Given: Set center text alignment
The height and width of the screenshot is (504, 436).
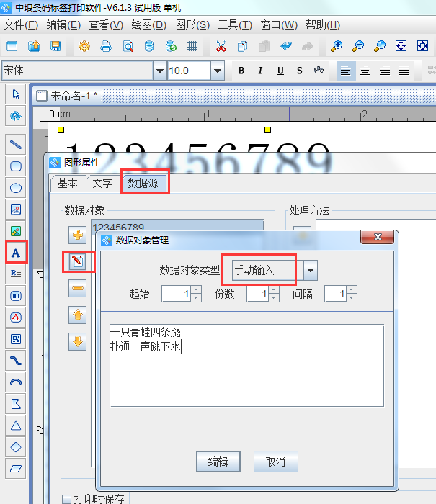Looking at the screenshot, I should [365, 71].
